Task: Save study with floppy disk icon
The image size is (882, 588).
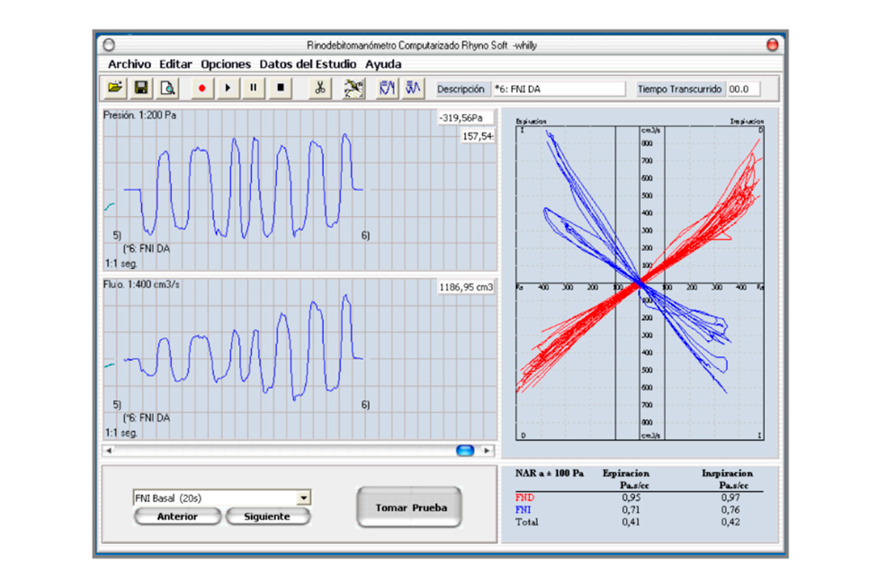Action: pos(141,88)
